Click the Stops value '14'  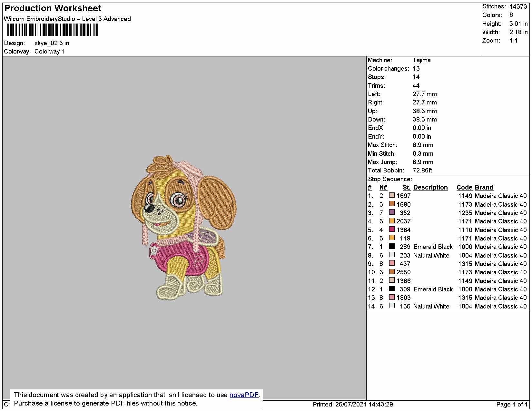416,77
